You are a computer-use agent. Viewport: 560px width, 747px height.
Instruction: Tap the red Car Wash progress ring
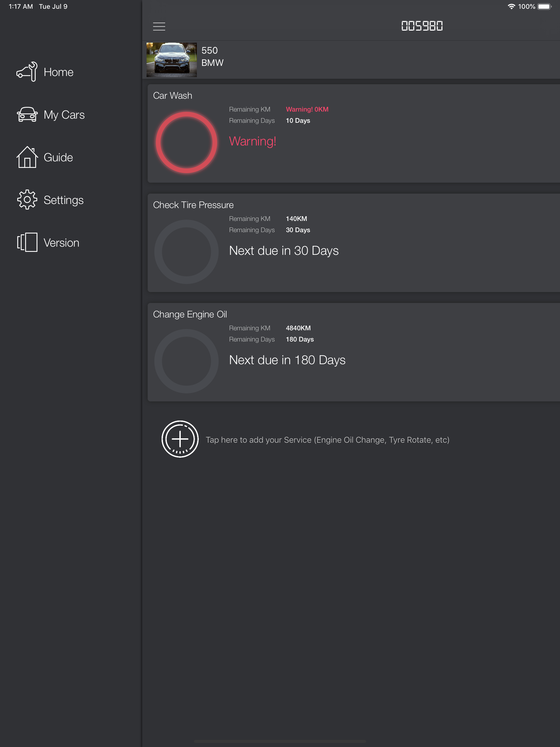186,142
